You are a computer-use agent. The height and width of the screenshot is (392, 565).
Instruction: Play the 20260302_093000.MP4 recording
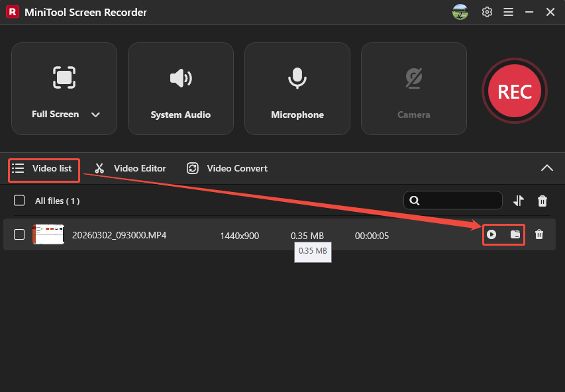coord(492,234)
